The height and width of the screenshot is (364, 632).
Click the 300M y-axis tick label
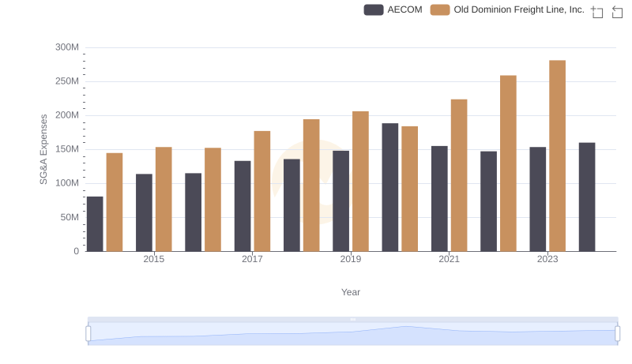pyautogui.click(x=67, y=47)
